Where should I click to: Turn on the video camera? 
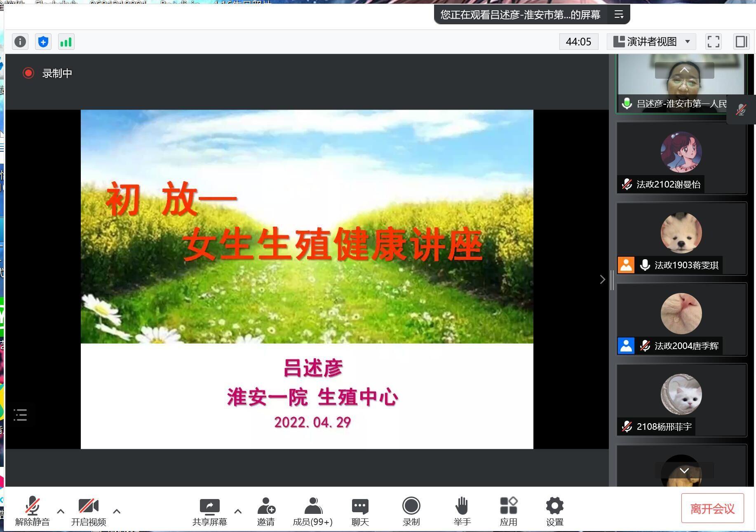[88, 511]
